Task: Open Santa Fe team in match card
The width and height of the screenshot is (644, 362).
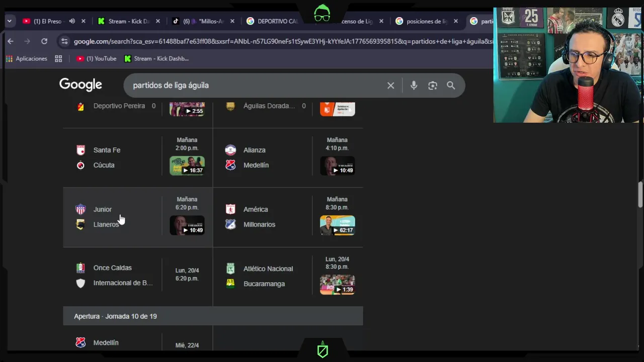Action: (107, 150)
